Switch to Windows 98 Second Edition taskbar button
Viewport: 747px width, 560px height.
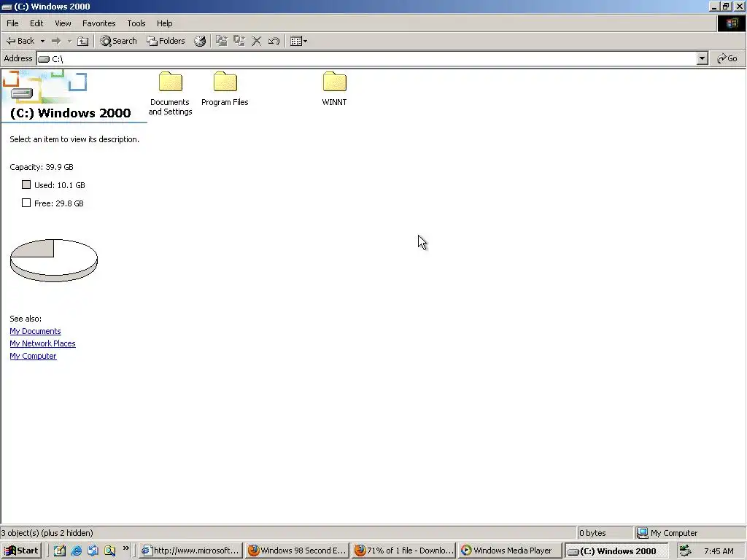[x=297, y=551]
